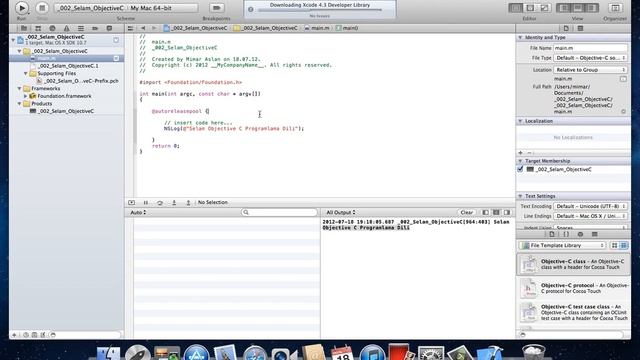
Task: Select Objective-C class template
Action: 573,264
